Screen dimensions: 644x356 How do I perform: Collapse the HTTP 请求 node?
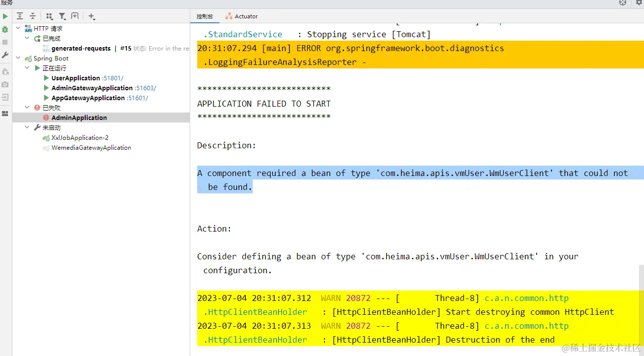(x=18, y=29)
